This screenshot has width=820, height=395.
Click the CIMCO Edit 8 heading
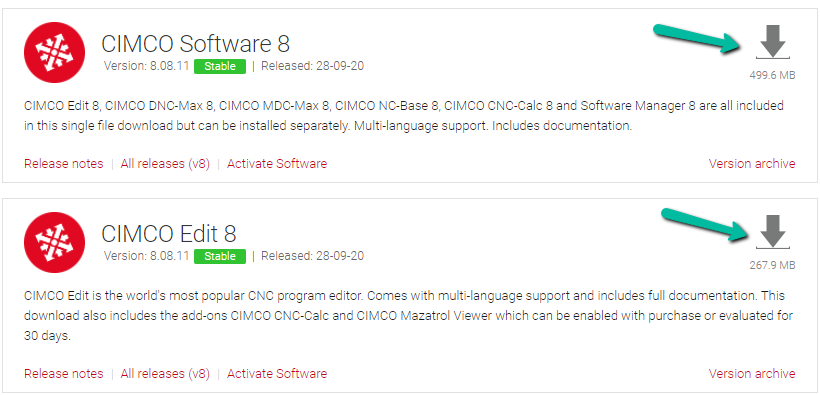click(x=169, y=234)
